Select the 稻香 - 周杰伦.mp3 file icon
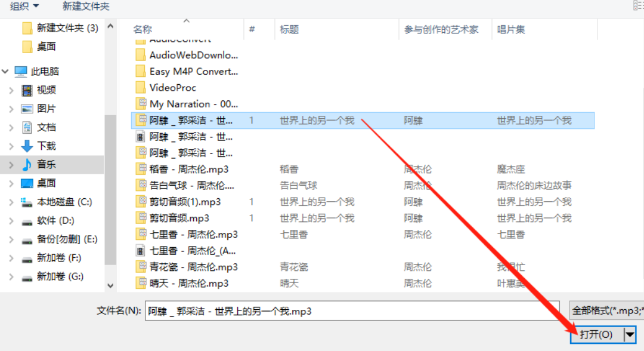644x351 pixels. 141,169
